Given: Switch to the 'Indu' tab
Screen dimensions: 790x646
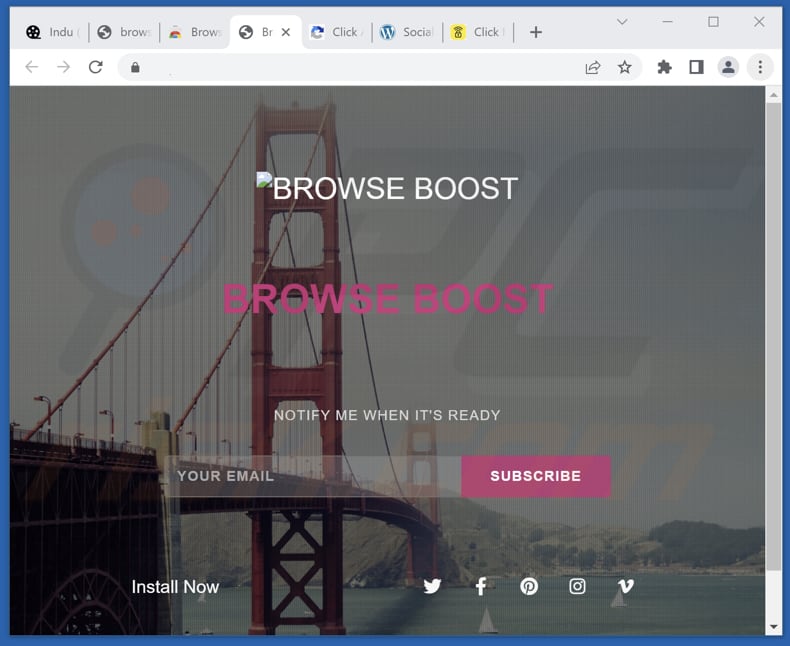Looking at the screenshot, I should [x=54, y=32].
